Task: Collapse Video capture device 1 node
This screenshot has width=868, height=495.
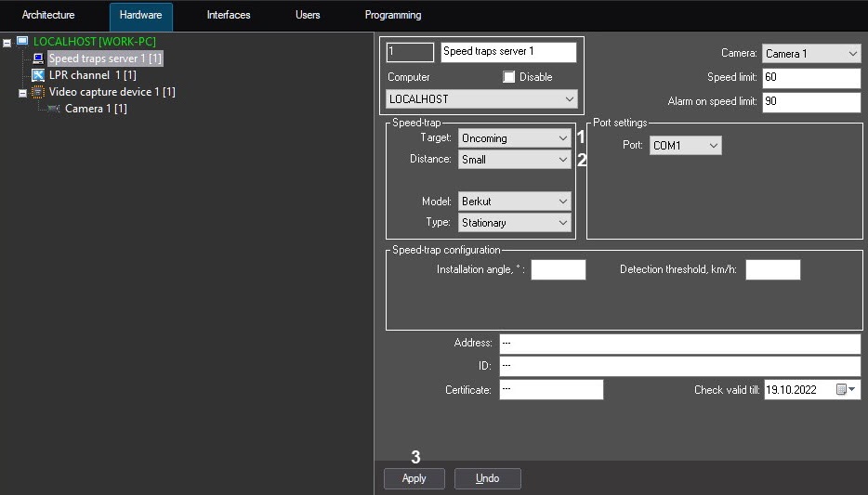Action: pos(23,93)
